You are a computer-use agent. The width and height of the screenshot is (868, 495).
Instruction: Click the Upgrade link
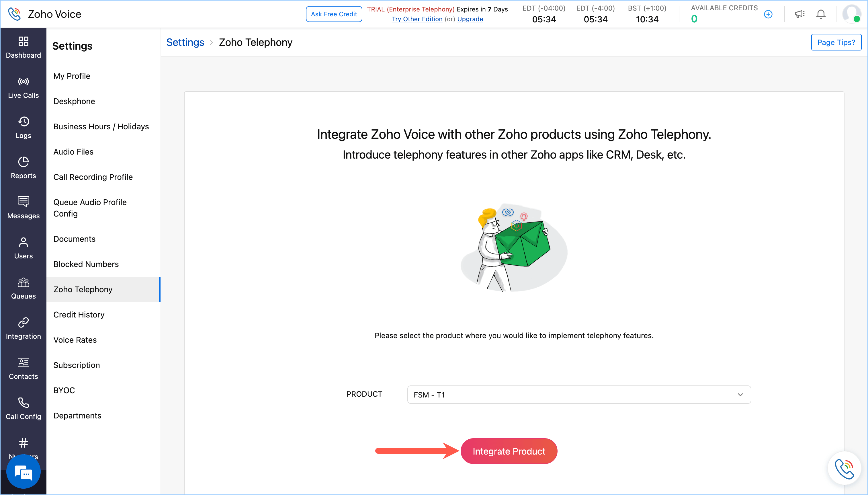470,19
